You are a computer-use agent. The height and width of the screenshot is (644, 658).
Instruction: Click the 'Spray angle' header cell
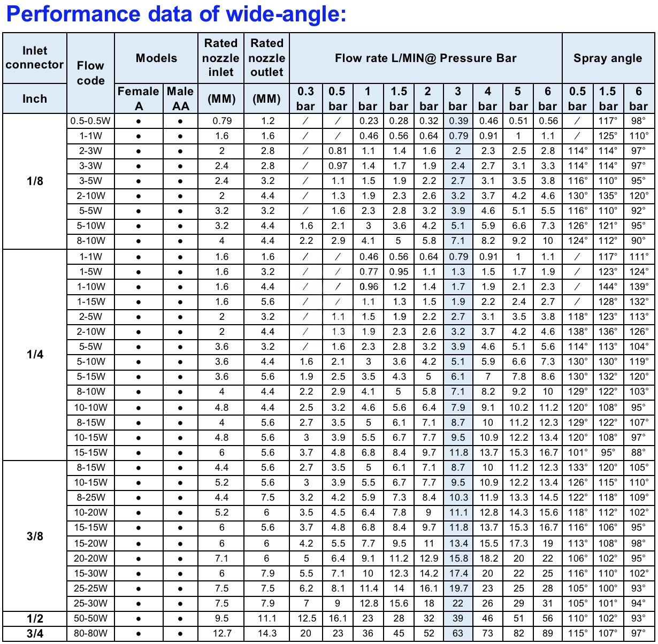(x=608, y=58)
